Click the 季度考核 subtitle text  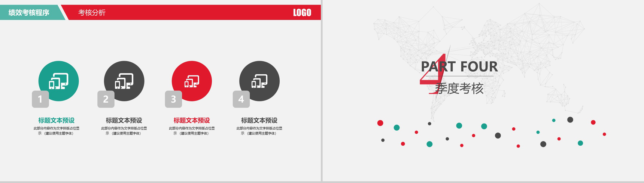[459, 89]
